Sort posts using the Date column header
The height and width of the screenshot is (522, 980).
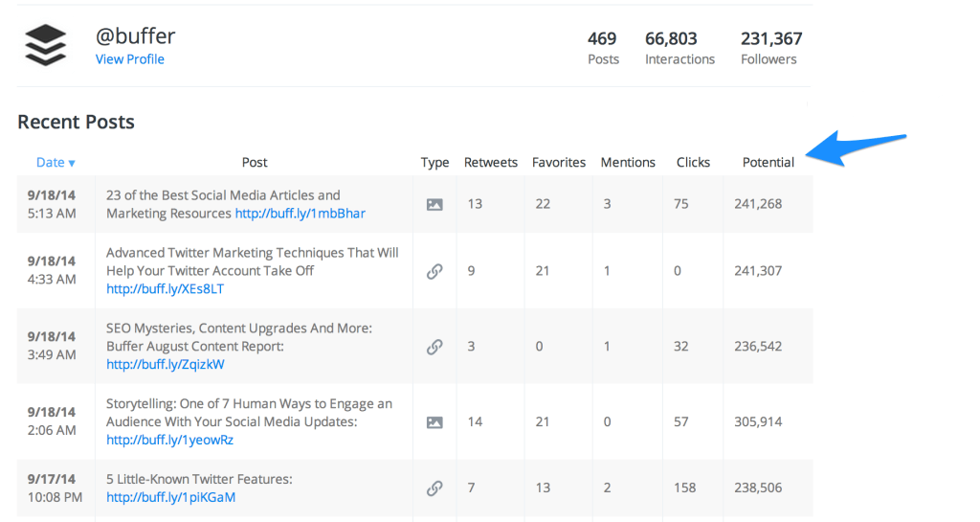click(56, 163)
